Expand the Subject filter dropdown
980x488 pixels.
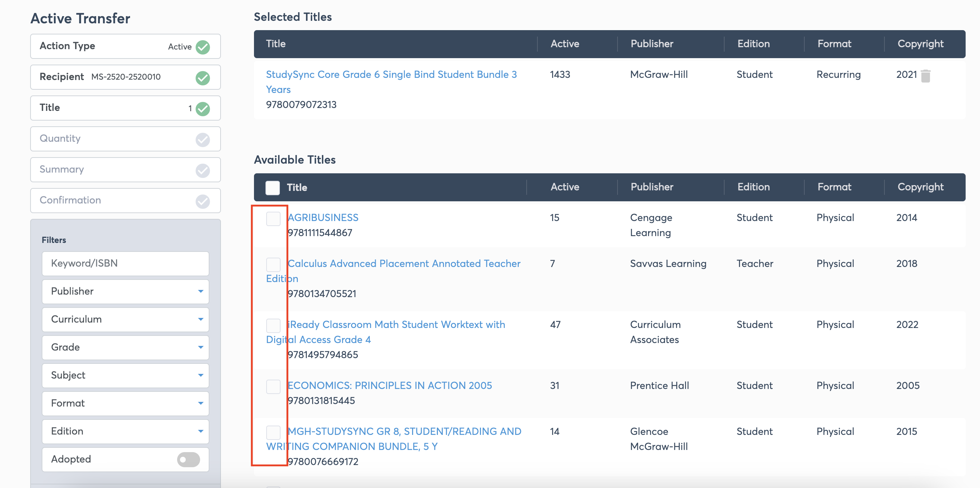pos(125,375)
